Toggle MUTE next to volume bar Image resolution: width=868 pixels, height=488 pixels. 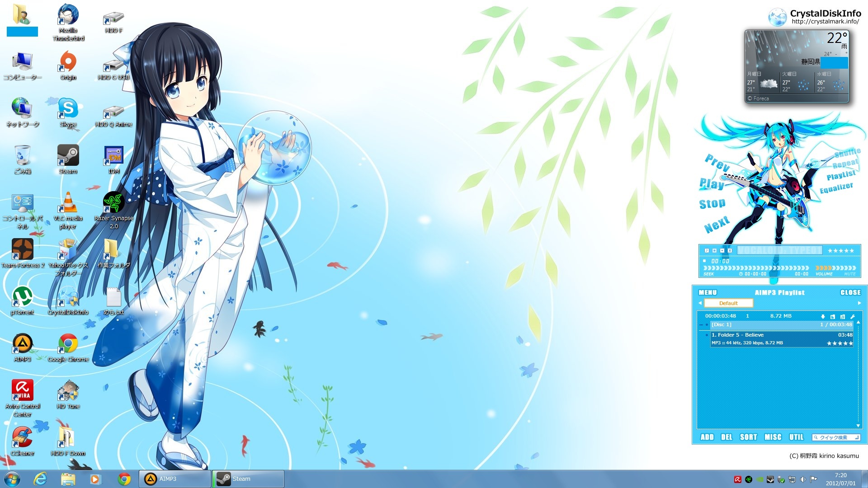(x=849, y=274)
